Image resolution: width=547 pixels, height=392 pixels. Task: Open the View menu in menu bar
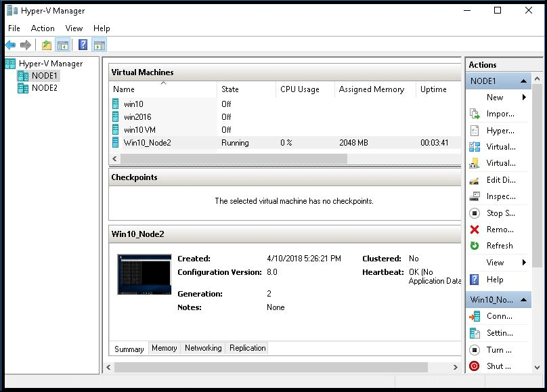tap(74, 28)
